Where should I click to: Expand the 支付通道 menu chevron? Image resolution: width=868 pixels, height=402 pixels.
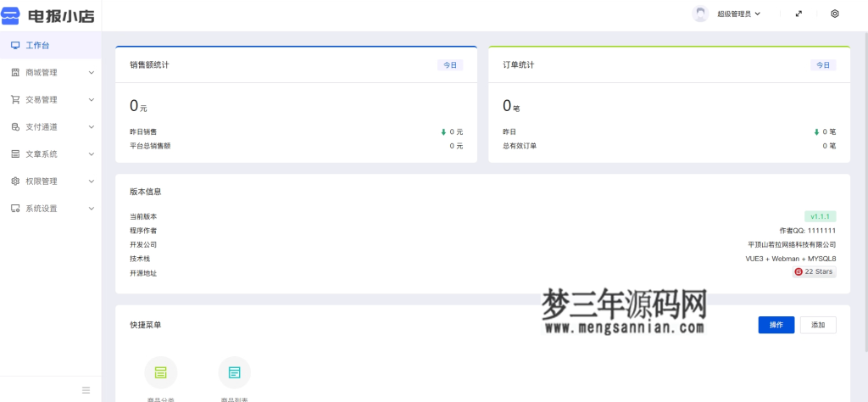point(92,127)
